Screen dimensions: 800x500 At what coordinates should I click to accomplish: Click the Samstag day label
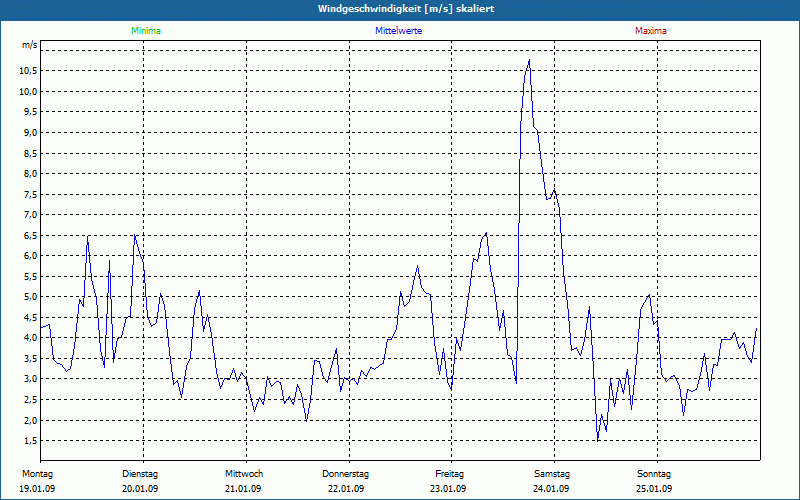tap(552, 474)
